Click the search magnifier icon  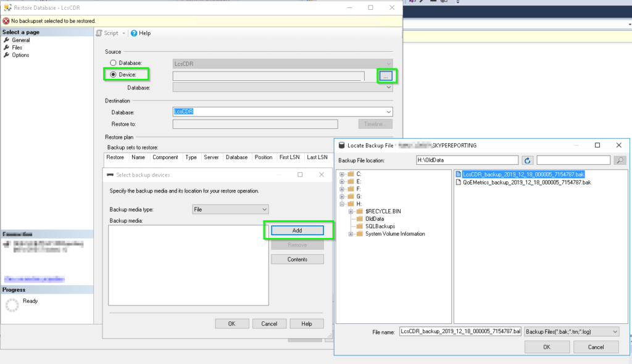tap(620, 160)
